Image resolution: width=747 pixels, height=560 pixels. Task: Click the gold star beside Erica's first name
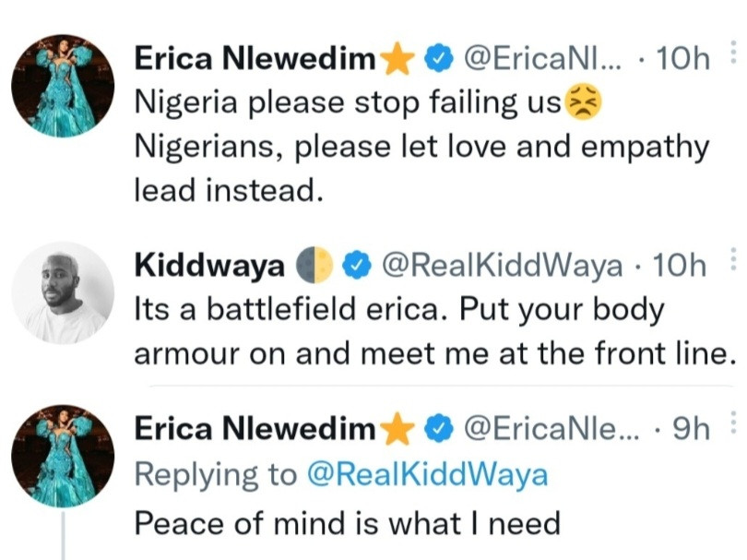[x=397, y=60]
